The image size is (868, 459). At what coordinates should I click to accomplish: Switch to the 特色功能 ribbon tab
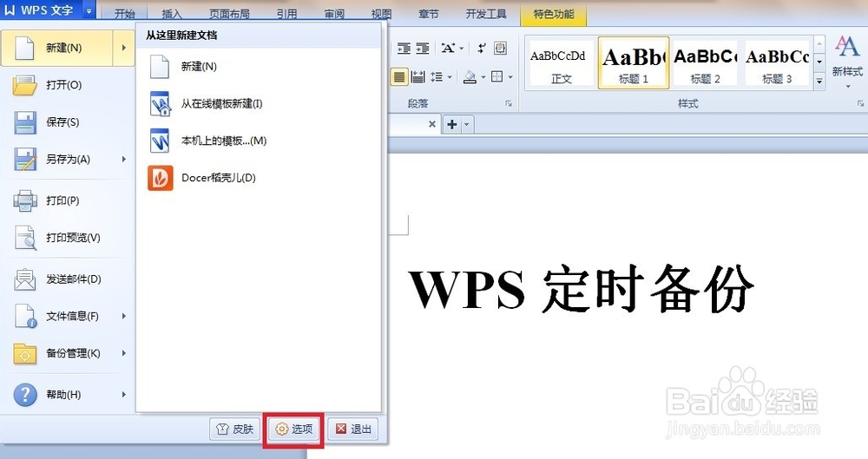[x=554, y=14]
